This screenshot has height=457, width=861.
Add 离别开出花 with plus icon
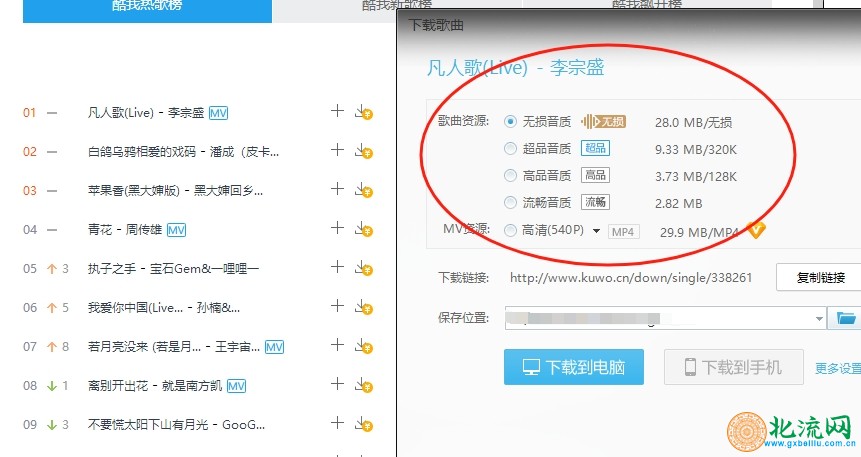pyautogui.click(x=337, y=384)
